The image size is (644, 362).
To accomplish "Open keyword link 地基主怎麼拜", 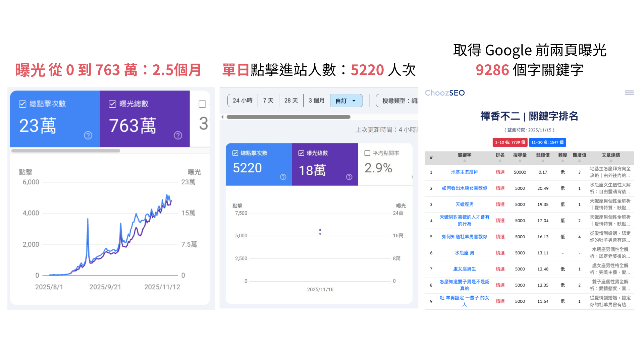I will [x=464, y=172].
